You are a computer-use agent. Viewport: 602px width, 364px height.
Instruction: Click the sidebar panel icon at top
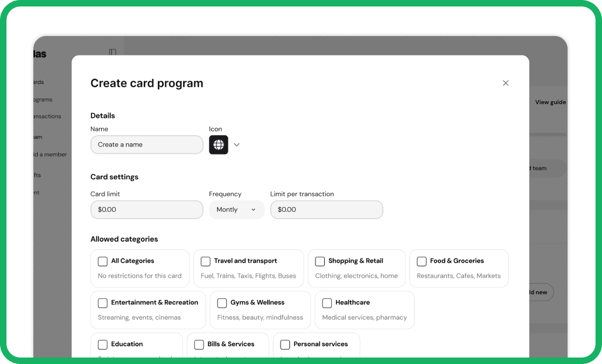pyautogui.click(x=112, y=53)
